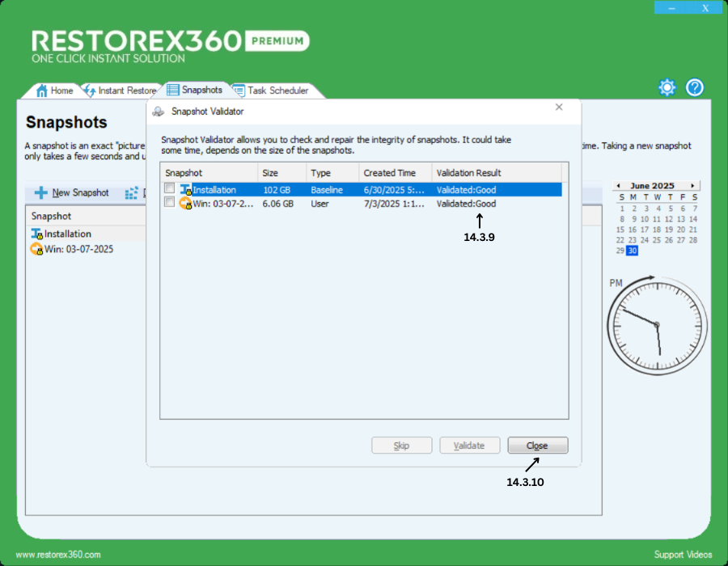Click the Win: 03-07-2025 snapshot icon in left panel

36,249
